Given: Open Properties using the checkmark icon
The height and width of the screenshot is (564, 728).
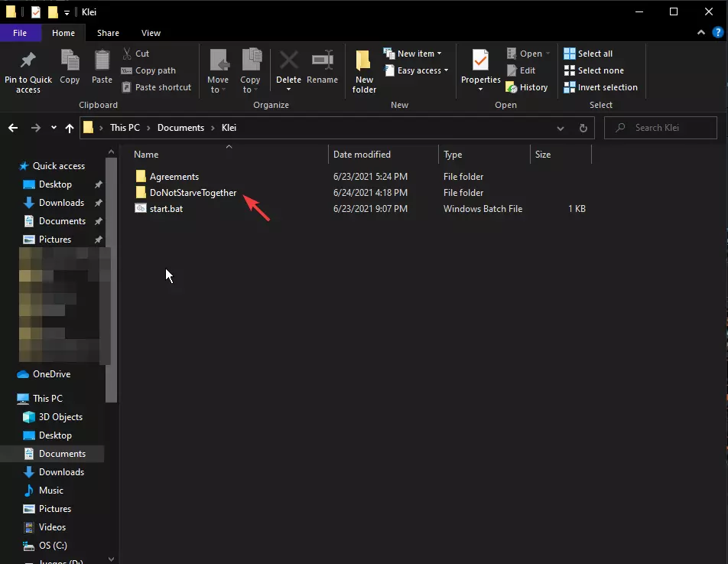Looking at the screenshot, I should pos(480,60).
